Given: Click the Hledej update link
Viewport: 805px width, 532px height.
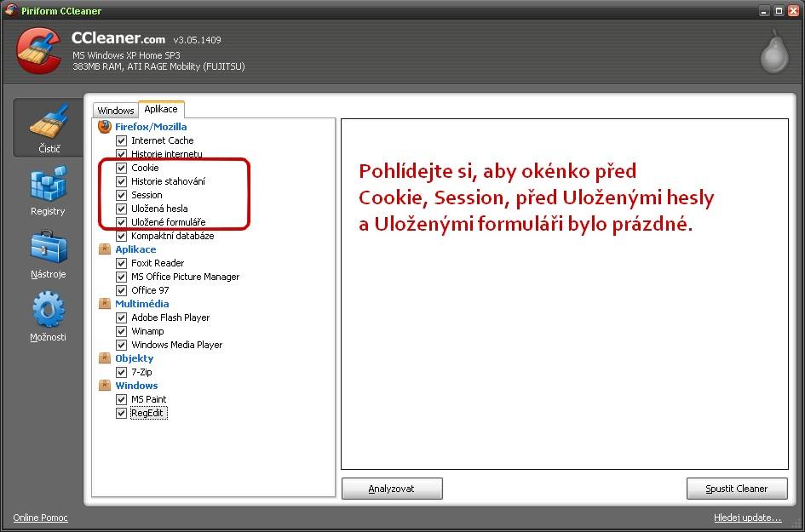Looking at the screenshot, I should tap(748, 518).
